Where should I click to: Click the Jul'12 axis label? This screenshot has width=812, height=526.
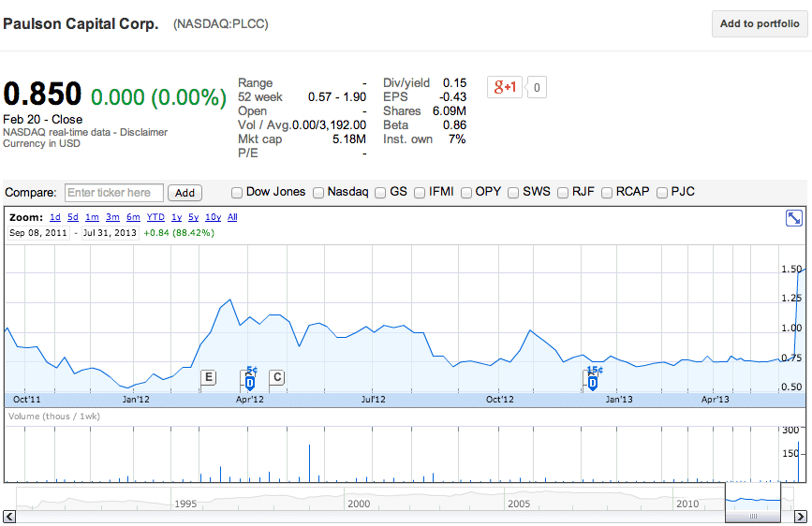tap(373, 399)
